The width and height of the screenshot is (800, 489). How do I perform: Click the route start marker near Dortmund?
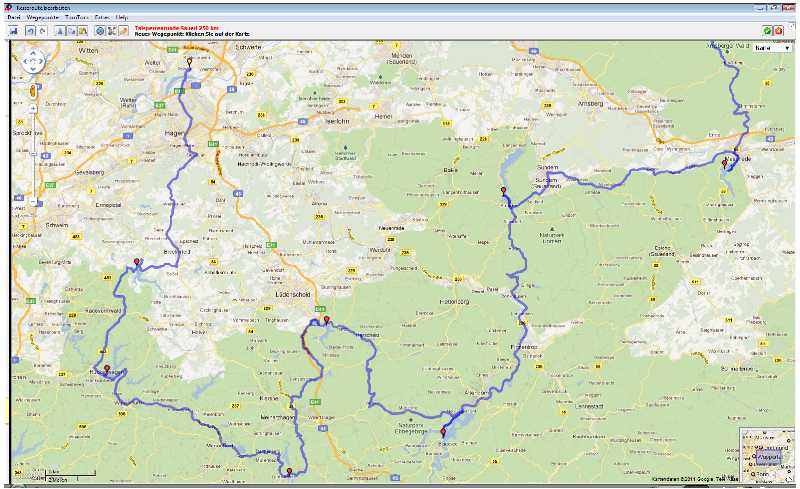(188, 62)
